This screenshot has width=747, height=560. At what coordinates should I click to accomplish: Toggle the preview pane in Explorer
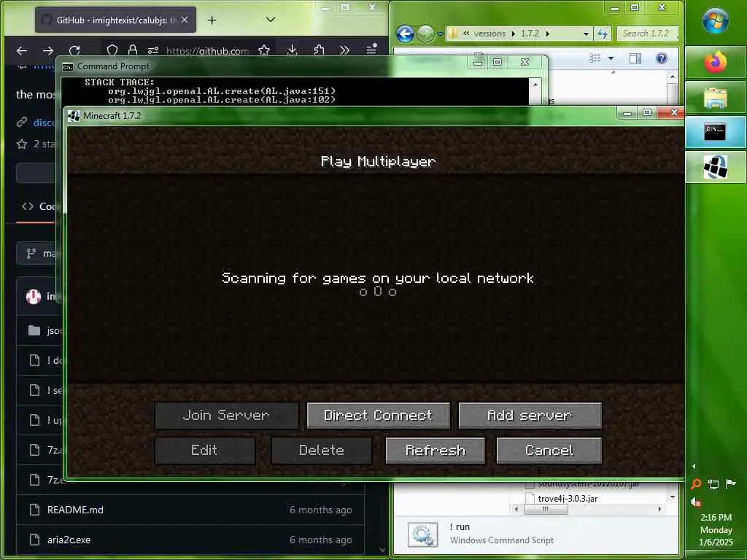click(635, 58)
